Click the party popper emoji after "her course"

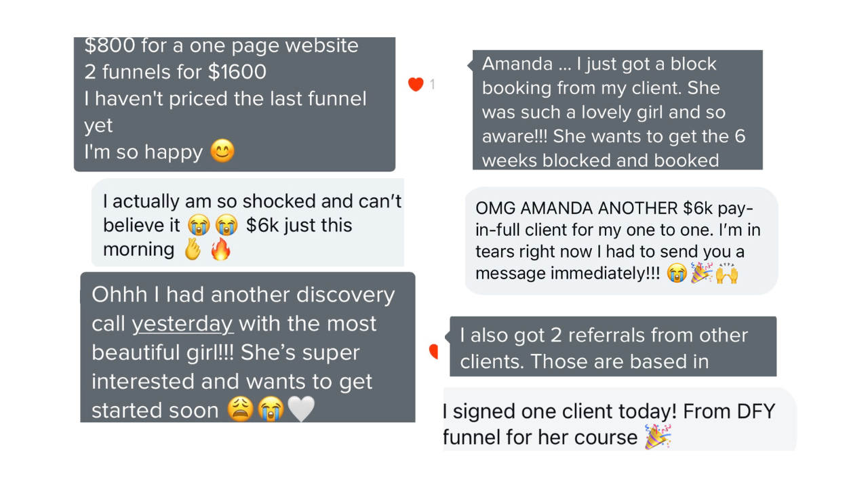(x=657, y=437)
